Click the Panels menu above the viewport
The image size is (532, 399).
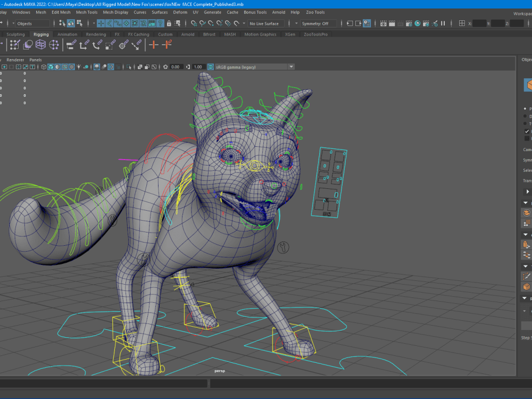pyautogui.click(x=35, y=60)
